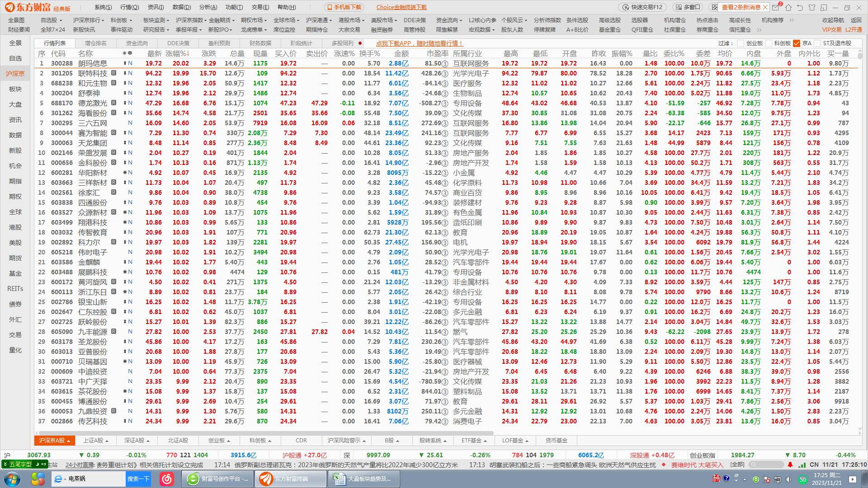Viewport: 868px width, 488px height.
Task: Open the mail inbox with 2 unread messages
Action: coord(776,7)
